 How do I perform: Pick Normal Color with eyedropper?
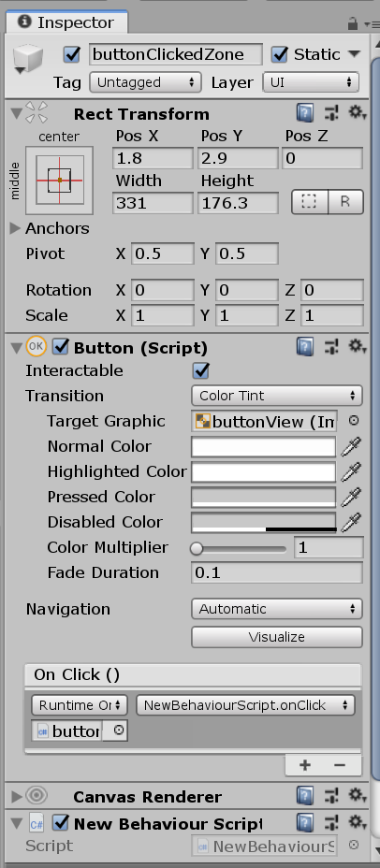pos(351,446)
